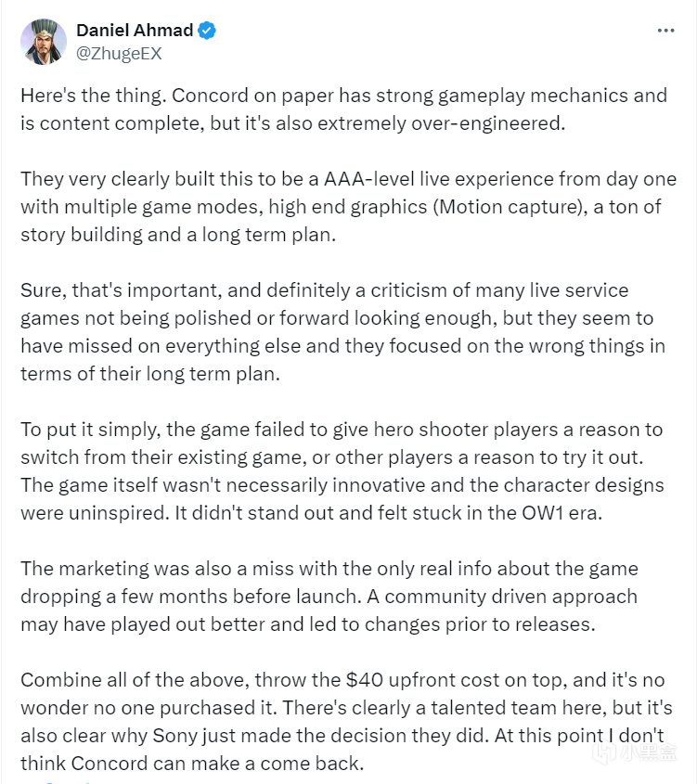Screen dimensions: 697x784
Task: Click the Daniel Ahmad display name
Action: 135,31
